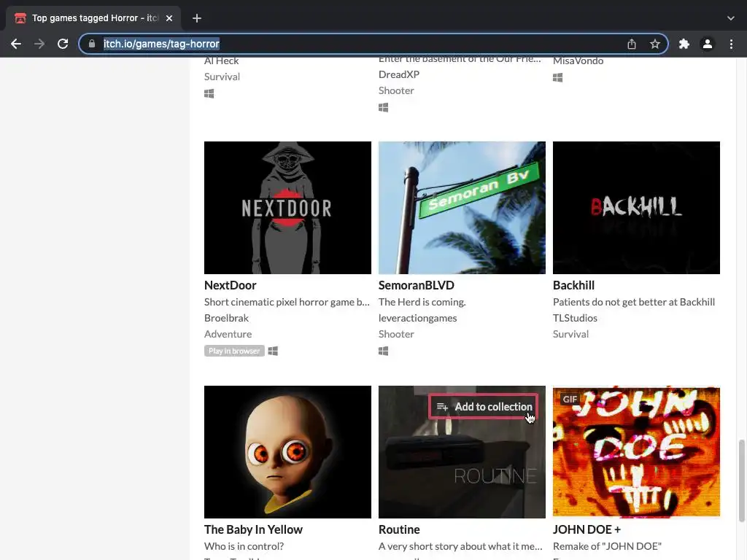Click Windows icon under DreadXP's Shooter game
The height and width of the screenshot is (560, 747).
point(384,108)
